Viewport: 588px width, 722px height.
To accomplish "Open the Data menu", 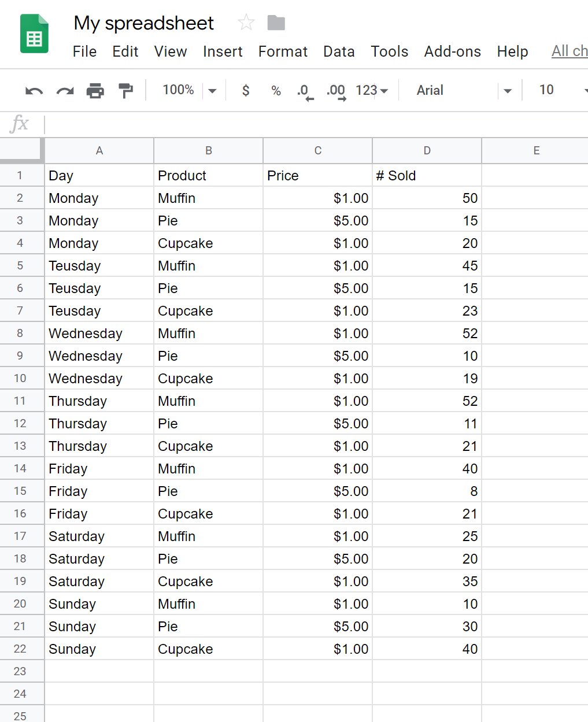I will point(339,51).
